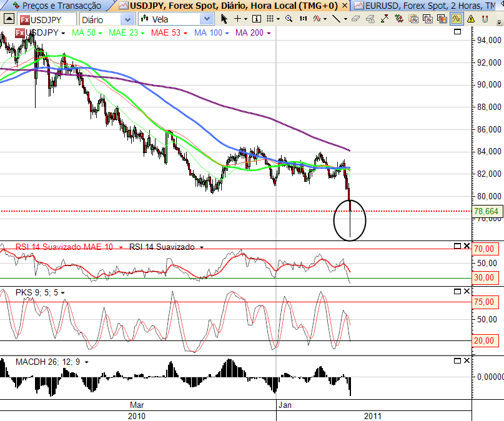This screenshot has height=421, width=504.
Task: Select the arrow pointer tool
Action: point(224,19)
